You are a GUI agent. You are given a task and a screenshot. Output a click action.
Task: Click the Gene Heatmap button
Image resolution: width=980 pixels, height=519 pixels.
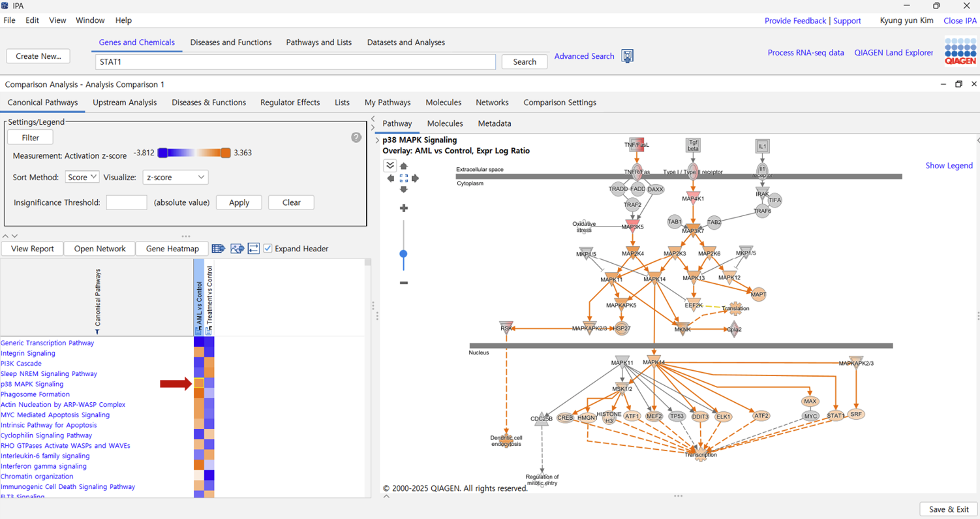point(172,249)
